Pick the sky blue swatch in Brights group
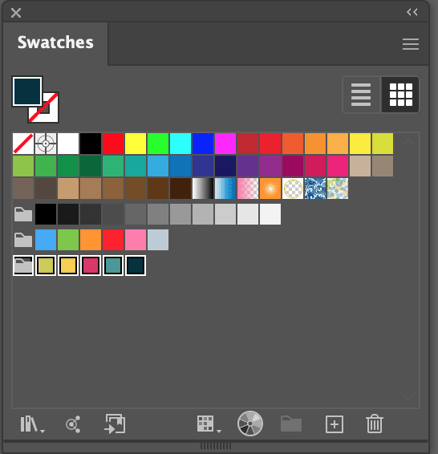 (x=46, y=240)
